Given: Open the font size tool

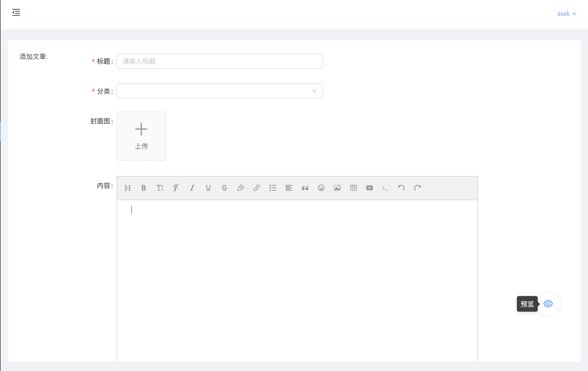Looking at the screenshot, I should click(x=160, y=188).
